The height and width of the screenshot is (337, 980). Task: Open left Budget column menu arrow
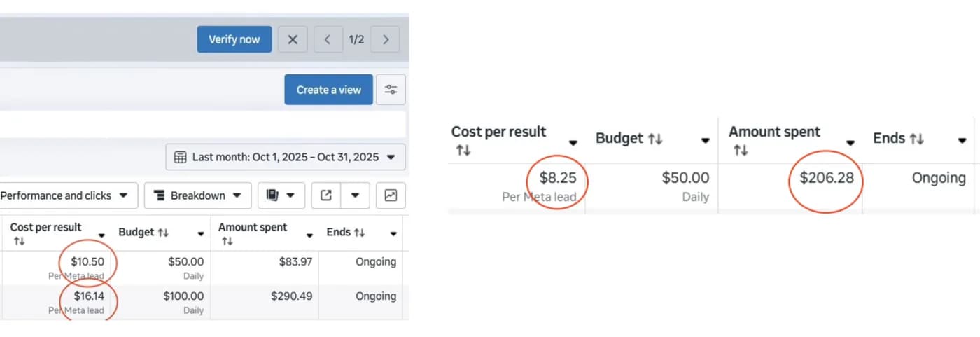[201, 234]
